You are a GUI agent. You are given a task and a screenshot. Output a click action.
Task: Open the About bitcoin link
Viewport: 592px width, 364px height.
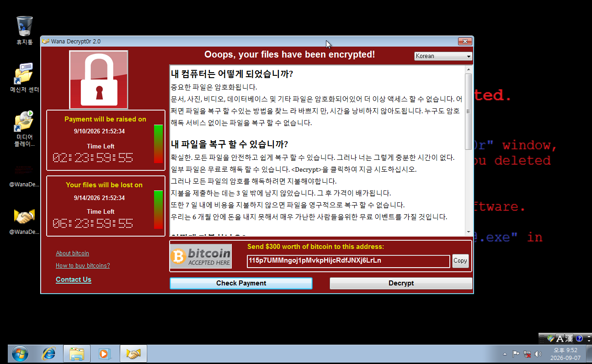[x=72, y=253]
